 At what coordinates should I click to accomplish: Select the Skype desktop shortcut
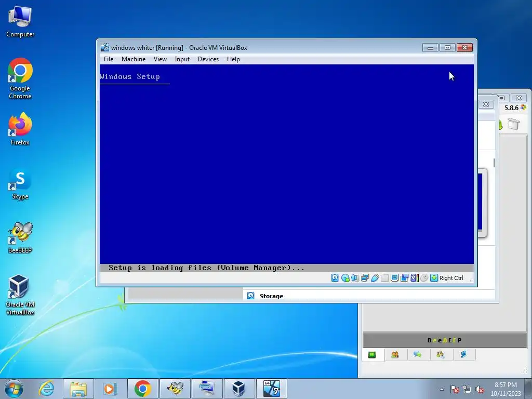(x=20, y=184)
